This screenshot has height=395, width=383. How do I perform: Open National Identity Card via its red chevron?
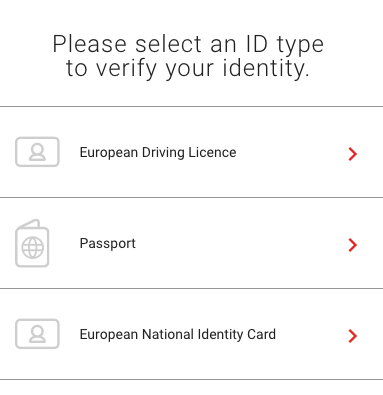(353, 336)
